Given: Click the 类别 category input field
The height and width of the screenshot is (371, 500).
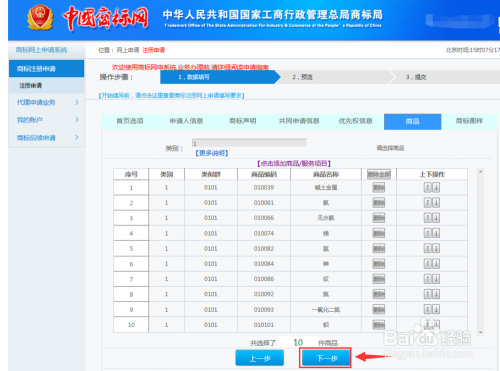Looking at the screenshot, I should pyautogui.click(x=249, y=143).
